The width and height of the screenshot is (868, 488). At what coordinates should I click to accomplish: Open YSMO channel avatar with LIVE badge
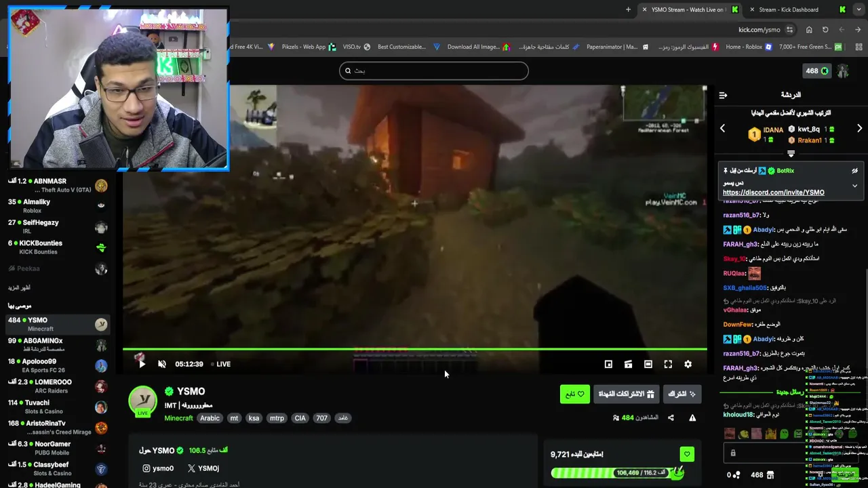pos(143,401)
